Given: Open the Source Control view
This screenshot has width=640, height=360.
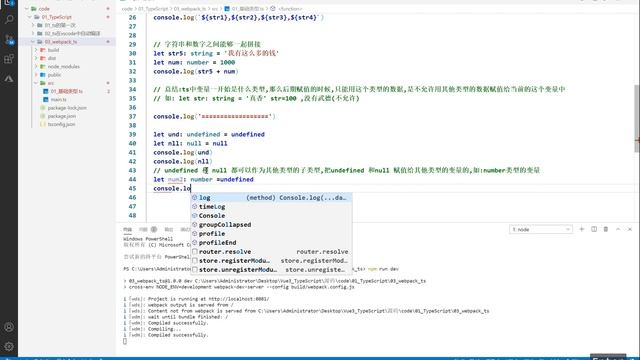Looking at the screenshot, I should [9, 39].
